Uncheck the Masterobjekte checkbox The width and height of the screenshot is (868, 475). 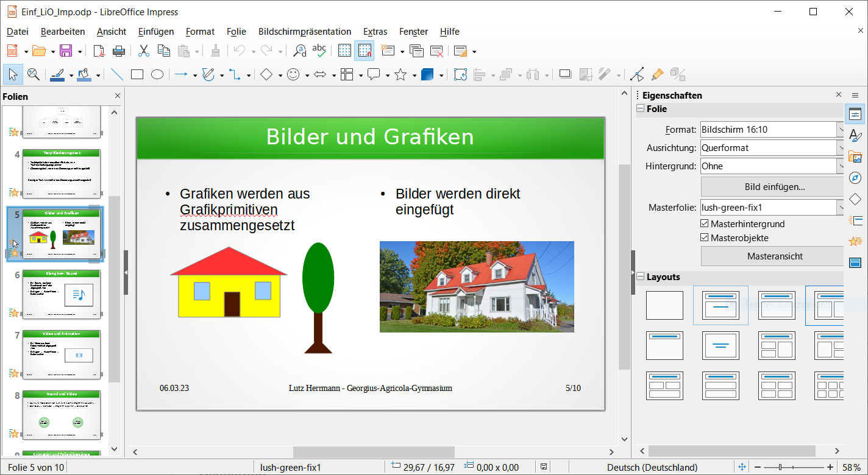pos(705,238)
